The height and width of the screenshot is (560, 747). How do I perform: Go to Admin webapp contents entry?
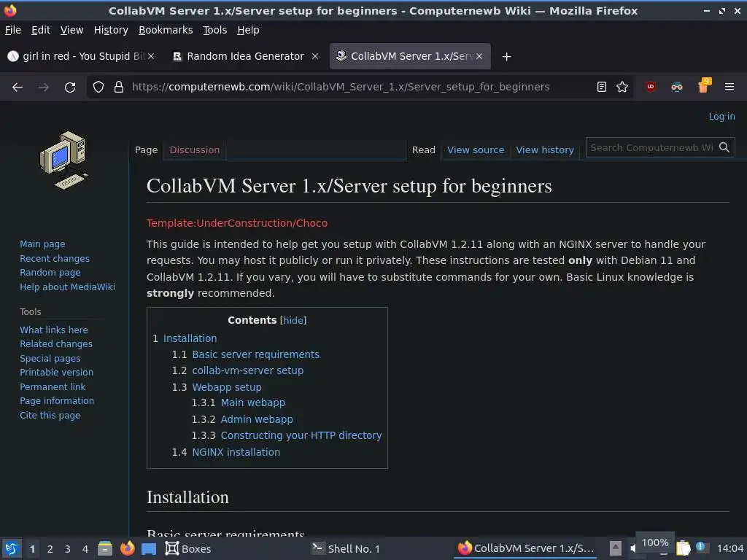tap(257, 419)
